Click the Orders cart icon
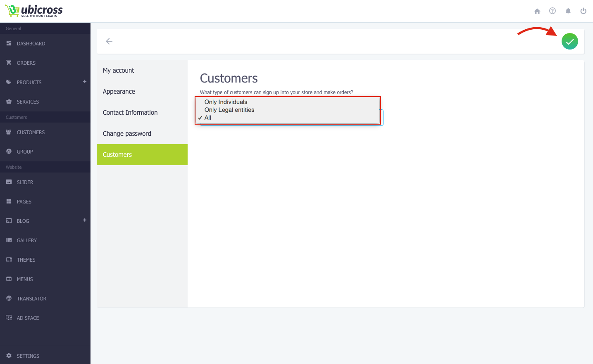 coord(9,63)
